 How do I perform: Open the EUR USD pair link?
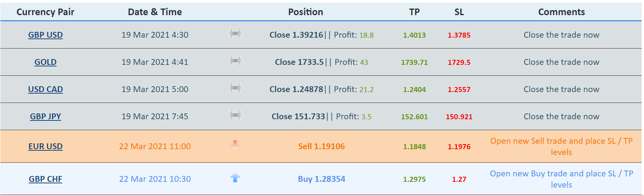coord(45,146)
